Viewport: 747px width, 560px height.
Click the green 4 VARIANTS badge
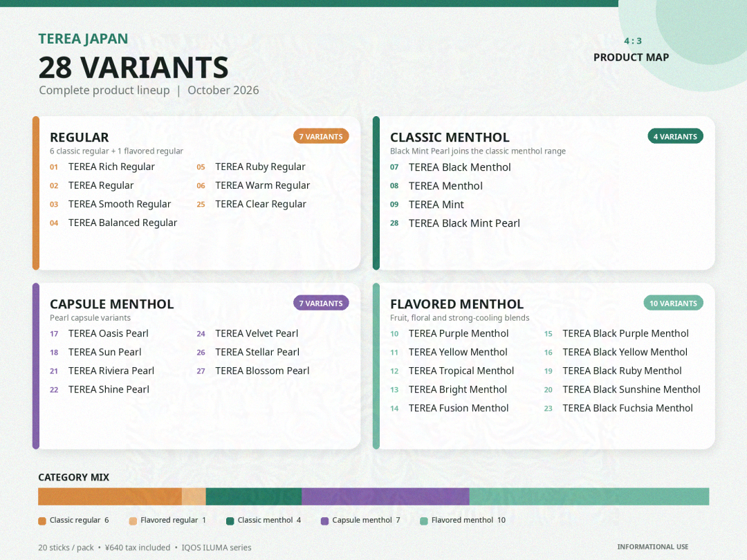(x=675, y=137)
